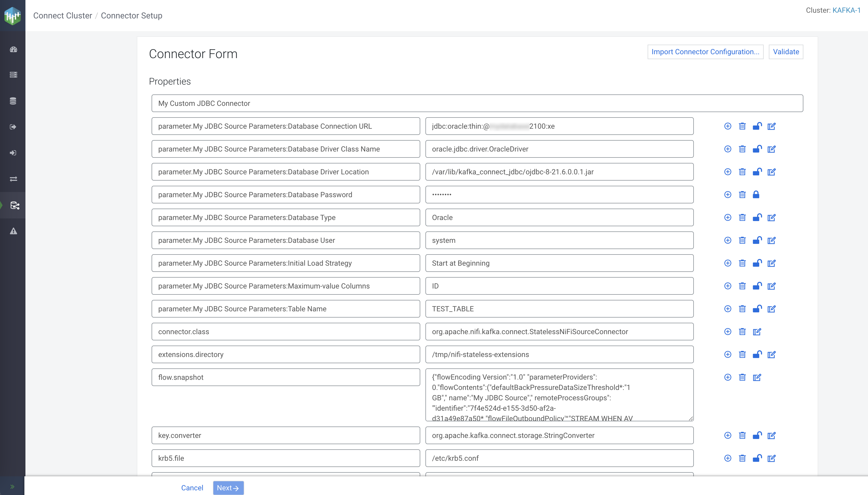This screenshot has width=868, height=495.
Task: Expand the sidebar with the double chevron
Action: coord(12,486)
